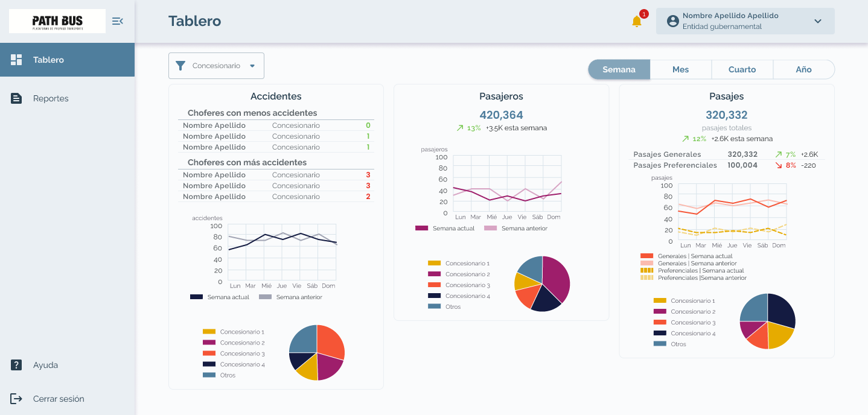Click Choferes con más accidentes heading

(x=247, y=162)
